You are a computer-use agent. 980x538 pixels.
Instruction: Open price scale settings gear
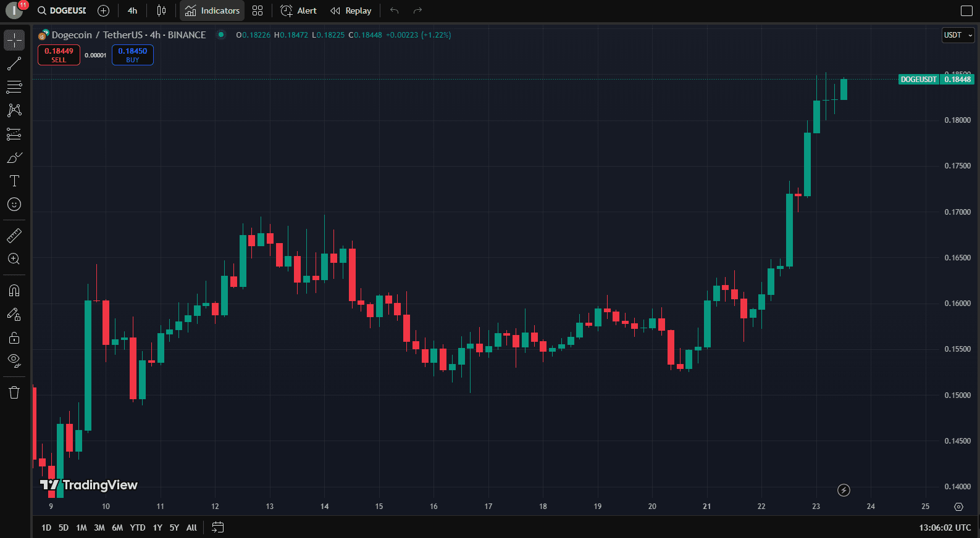pyautogui.click(x=958, y=507)
